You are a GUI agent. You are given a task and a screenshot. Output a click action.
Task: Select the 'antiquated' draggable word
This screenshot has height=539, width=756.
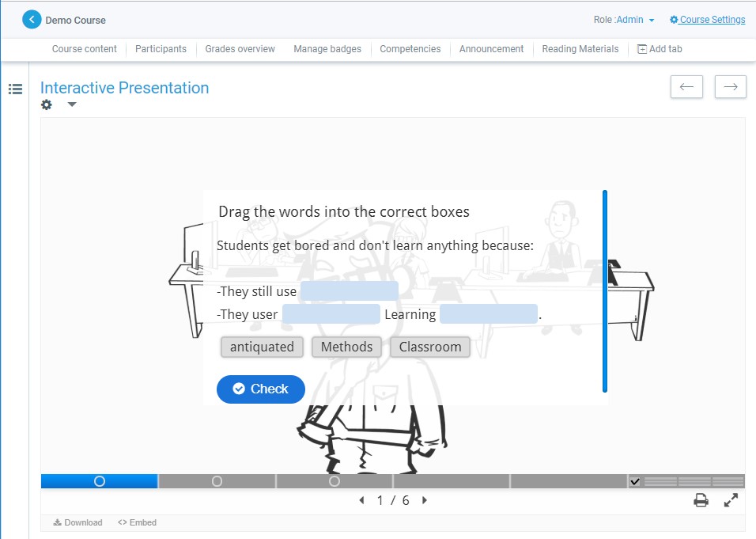point(262,347)
